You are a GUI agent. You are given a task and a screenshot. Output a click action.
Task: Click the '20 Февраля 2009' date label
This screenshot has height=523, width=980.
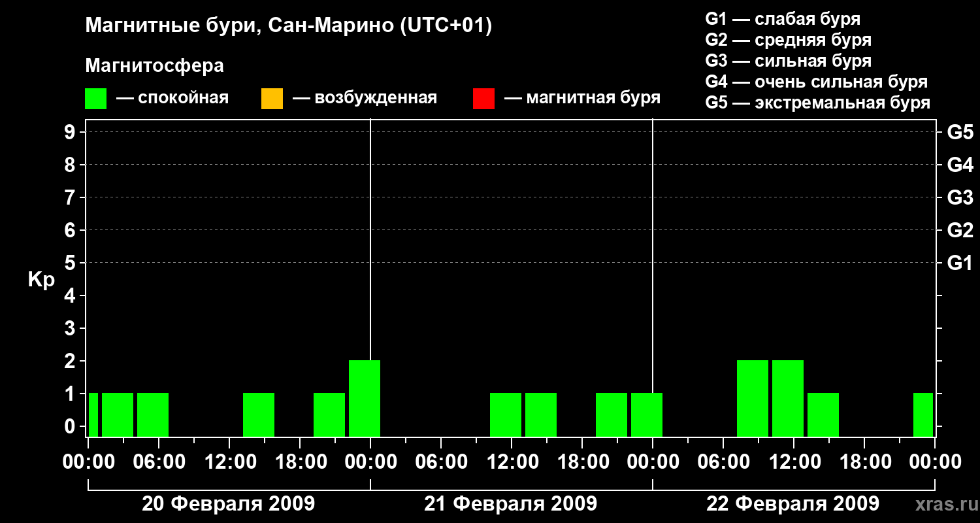[229, 504]
